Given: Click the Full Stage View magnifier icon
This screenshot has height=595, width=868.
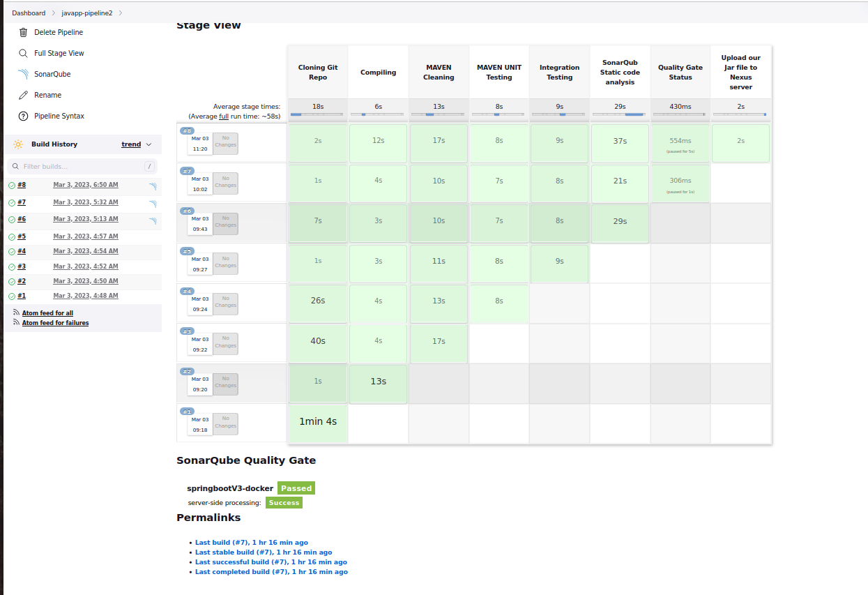Looking at the screenshot, I should click(x=23, y=53).
